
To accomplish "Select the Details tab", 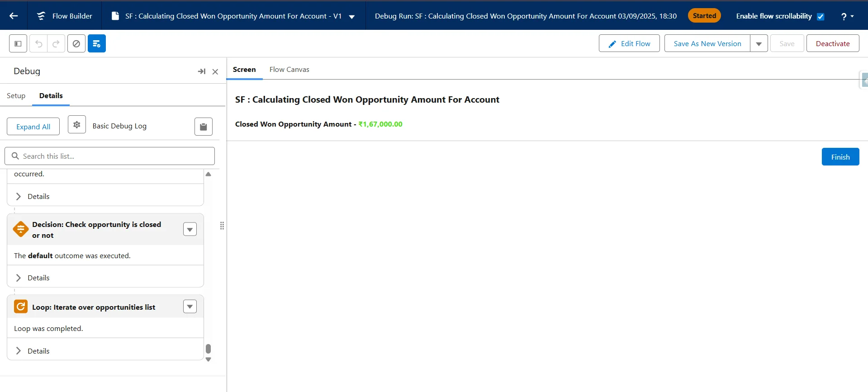I will click(51, 95).
